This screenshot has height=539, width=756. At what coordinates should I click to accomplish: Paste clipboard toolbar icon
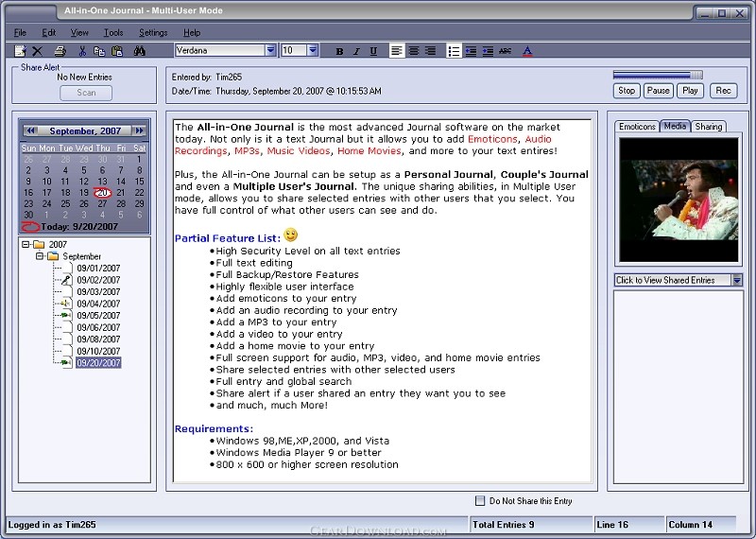[x=117, y=51]
